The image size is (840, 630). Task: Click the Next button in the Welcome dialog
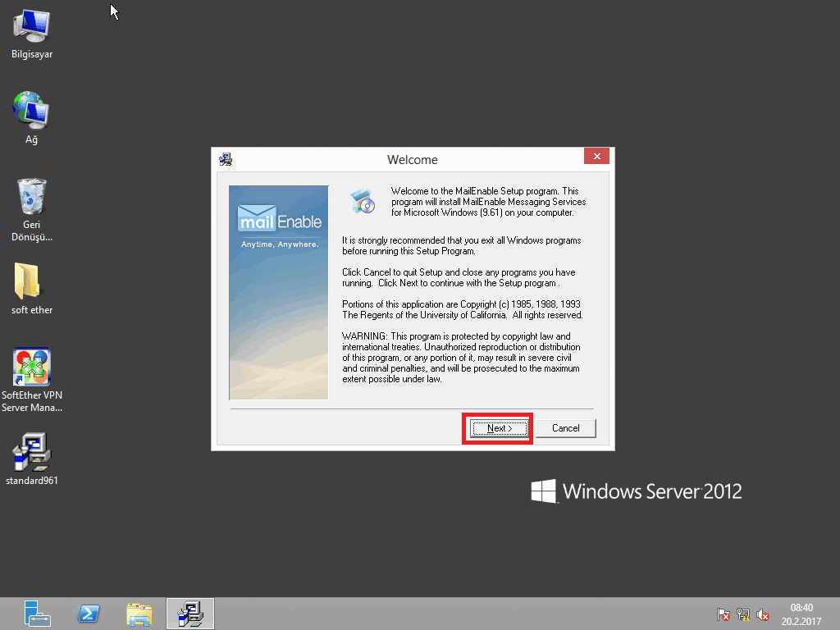pos(499,428)
